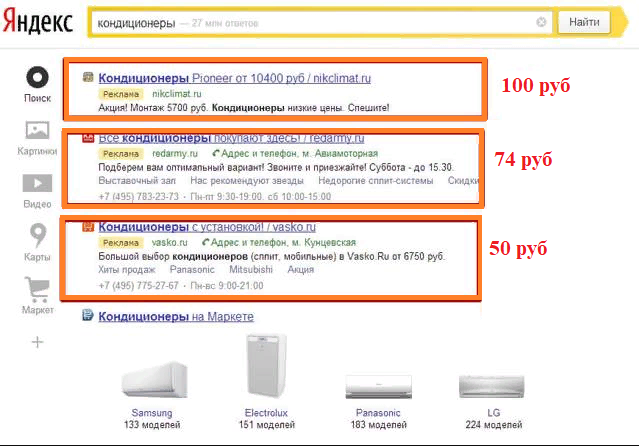
Task: Open Кондиционеры на Маркете link
Action: click(x=176, y=317)
